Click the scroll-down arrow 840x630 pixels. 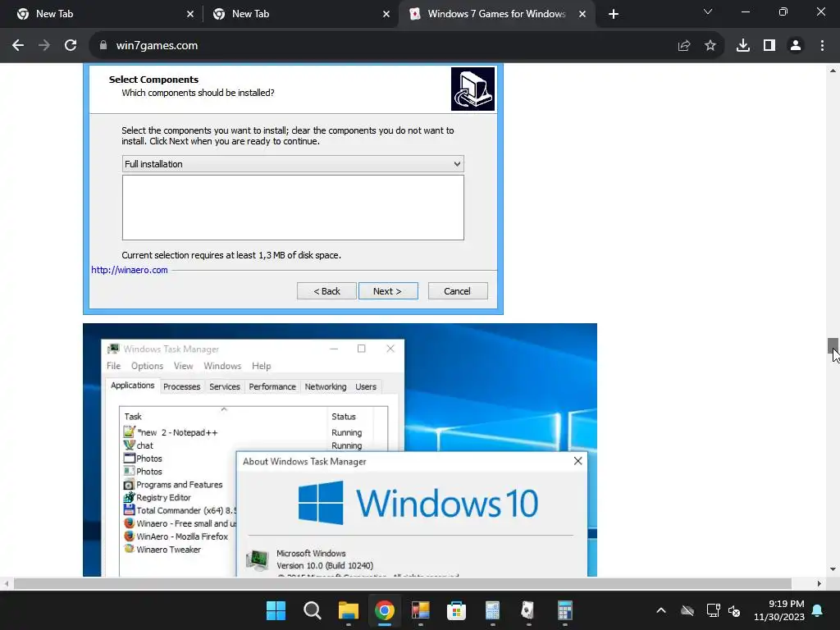click(x=833, y=569)
